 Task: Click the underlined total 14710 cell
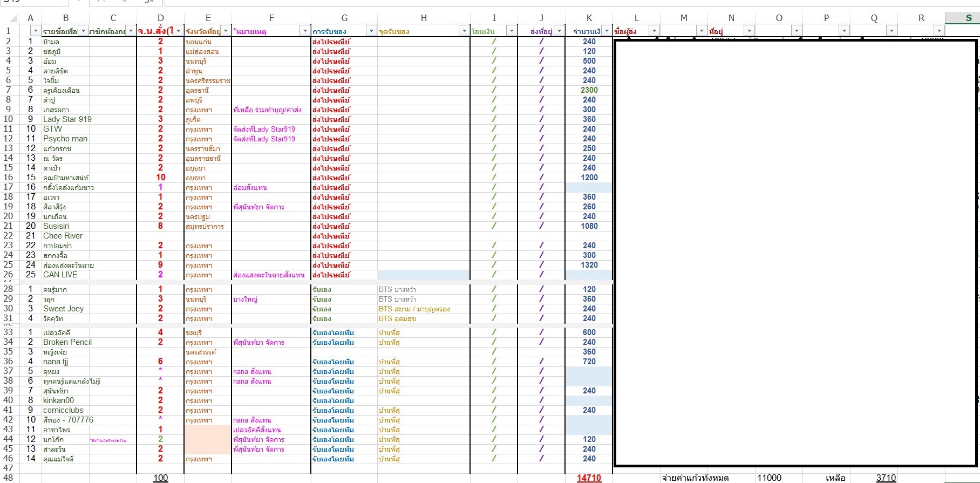589,478
